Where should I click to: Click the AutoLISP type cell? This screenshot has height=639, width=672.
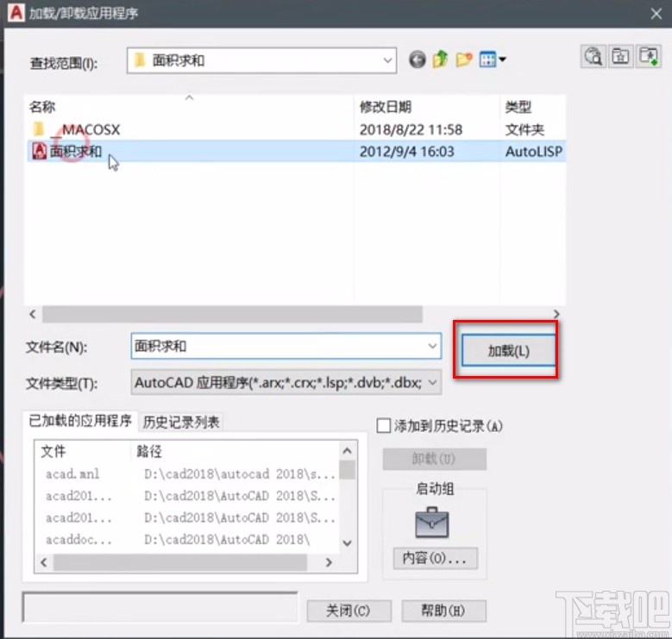[x=534, y=151]
